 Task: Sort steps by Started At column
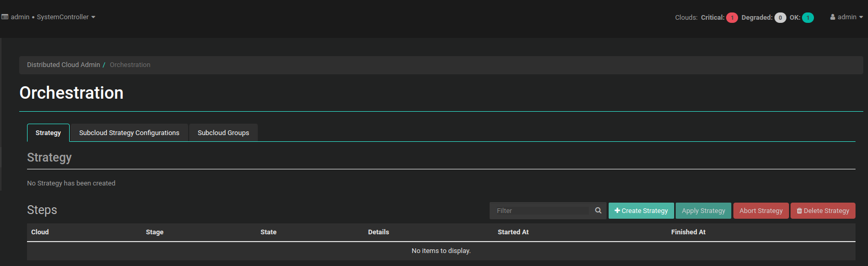coord(513,232)
